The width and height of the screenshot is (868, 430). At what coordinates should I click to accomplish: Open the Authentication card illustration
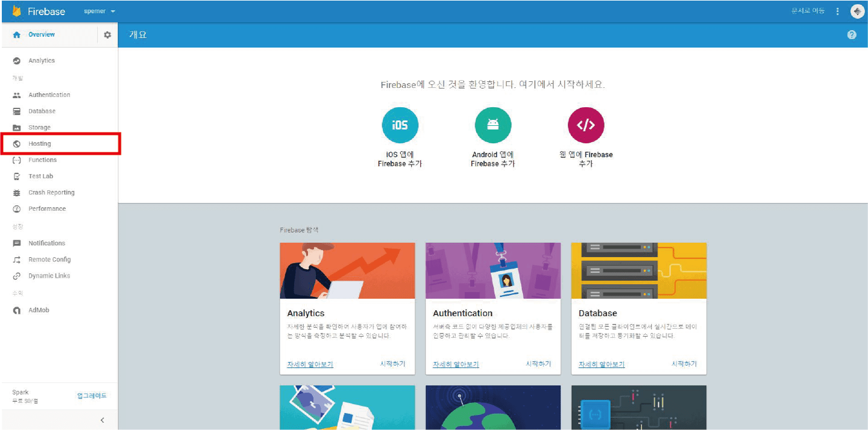pos(493,271)
